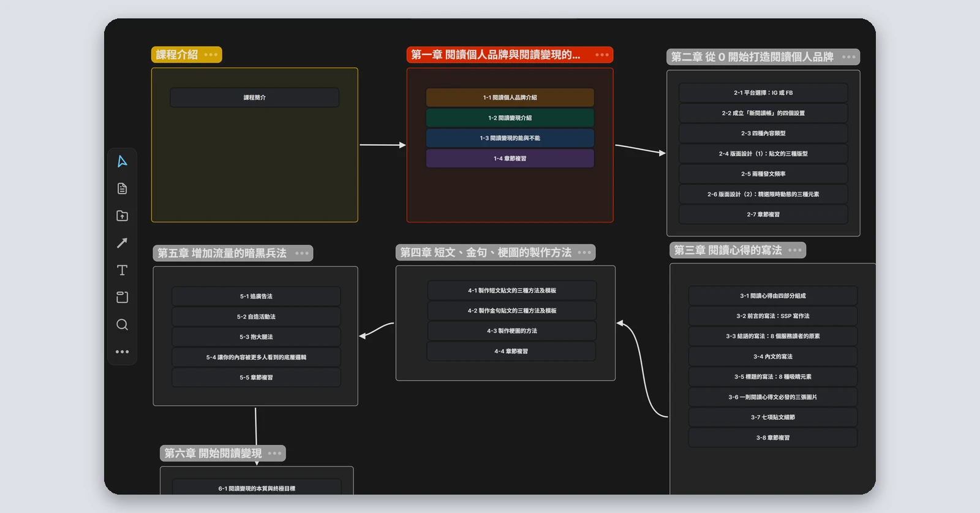Show more tools in the left toolbar
The image size is (980, 513).
point(122,352)
